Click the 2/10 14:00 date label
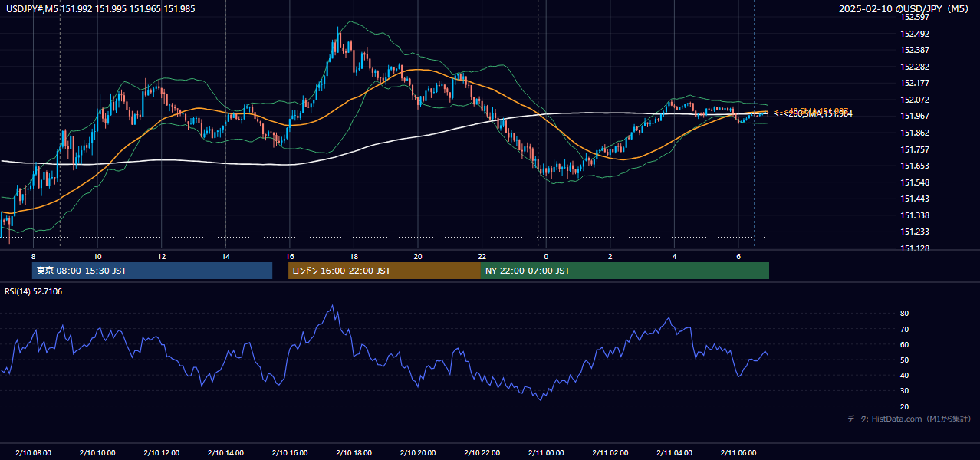980x460 pixels. pos(225,453)
